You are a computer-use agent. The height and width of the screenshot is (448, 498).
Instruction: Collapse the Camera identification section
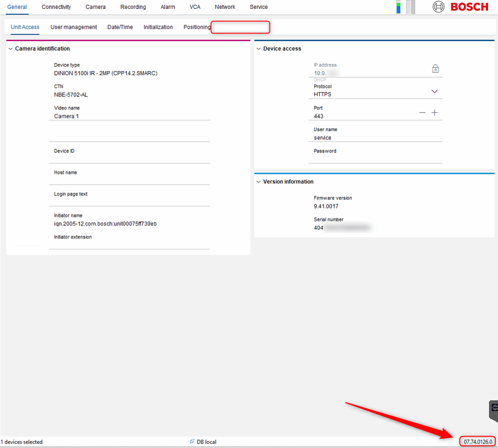click(x=10, y=49)
